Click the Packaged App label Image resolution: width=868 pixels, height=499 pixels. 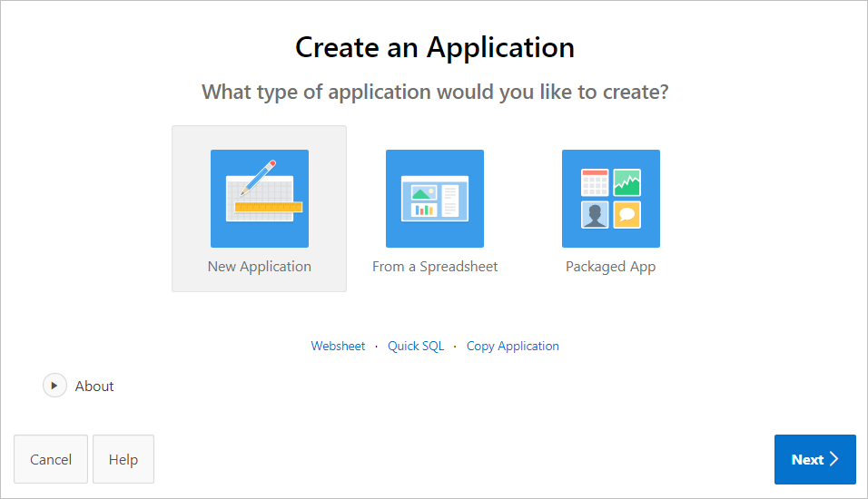point(610,267)
